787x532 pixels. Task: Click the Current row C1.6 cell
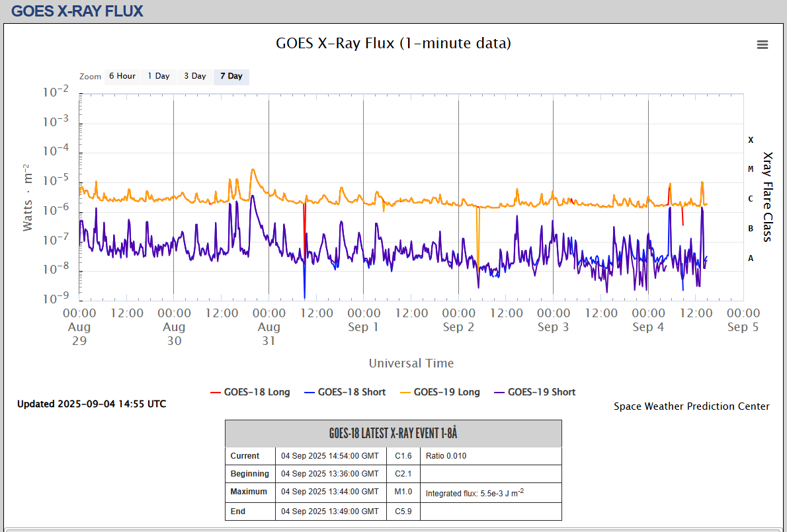pyautogui.click(x=403, y=456)
